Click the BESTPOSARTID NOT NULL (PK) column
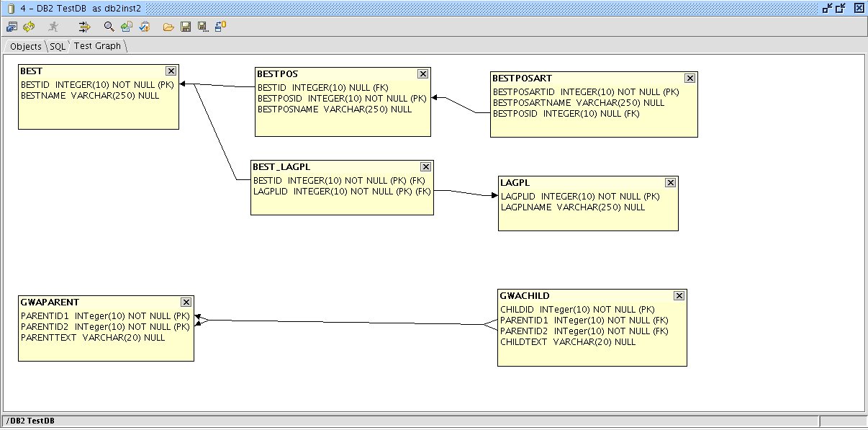This screenshot has width=868, height=430. [586, 92]
